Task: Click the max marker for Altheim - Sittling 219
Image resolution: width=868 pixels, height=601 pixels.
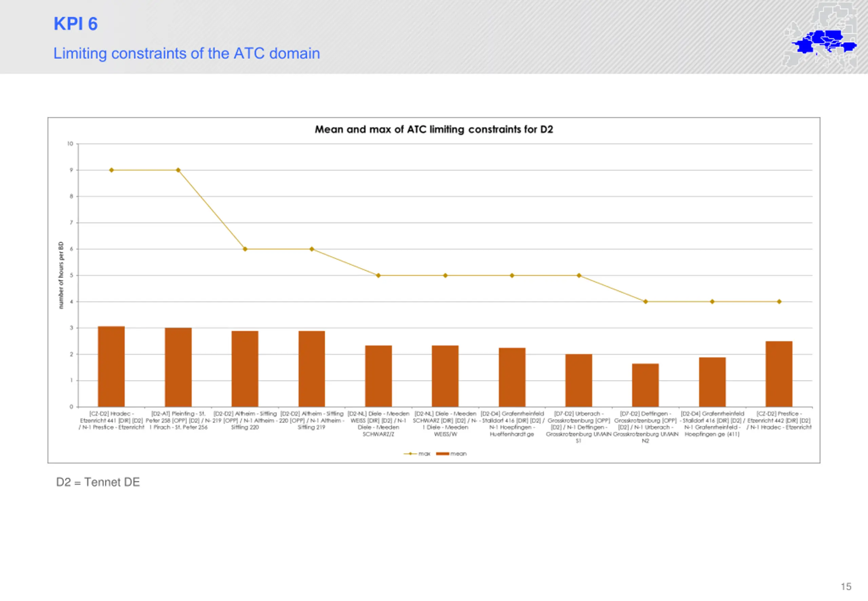Action: pyautogui.click(x=245, y=249)
